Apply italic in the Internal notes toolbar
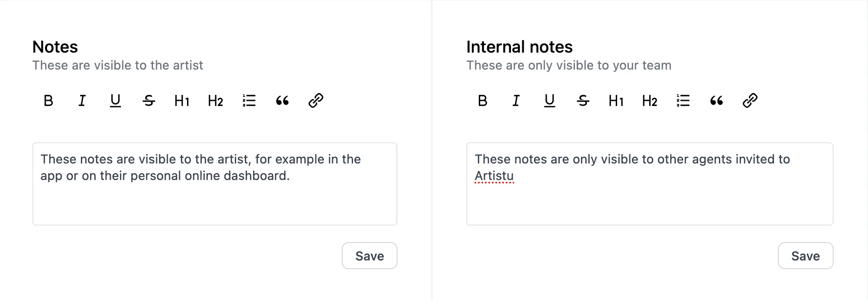 [x=516, y=101]
